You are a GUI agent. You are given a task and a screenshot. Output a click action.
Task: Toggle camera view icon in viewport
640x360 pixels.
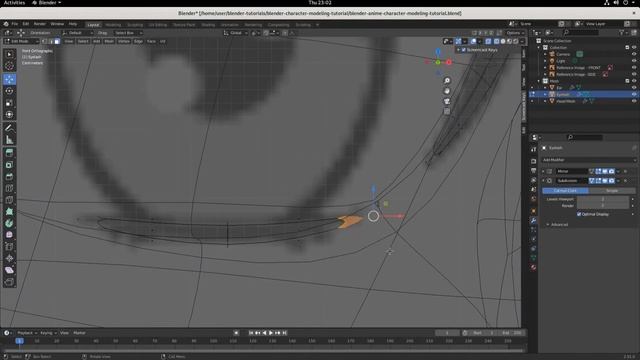tap(447, 101)
